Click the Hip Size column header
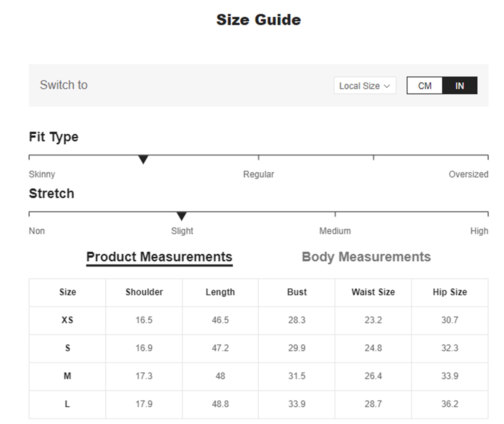The height and width of the screenshot is (424, 504). (450, 292)
